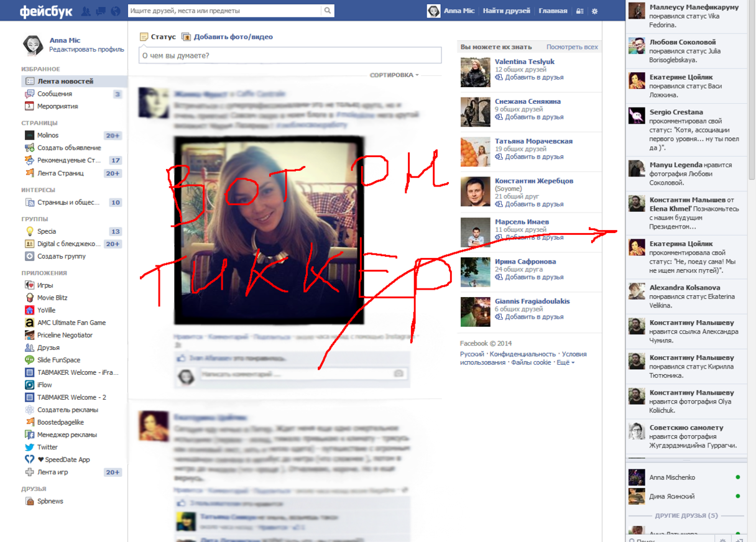Select the Статус composer tab
Viewport: 756px width, 542px height.
tap(158, 37)
